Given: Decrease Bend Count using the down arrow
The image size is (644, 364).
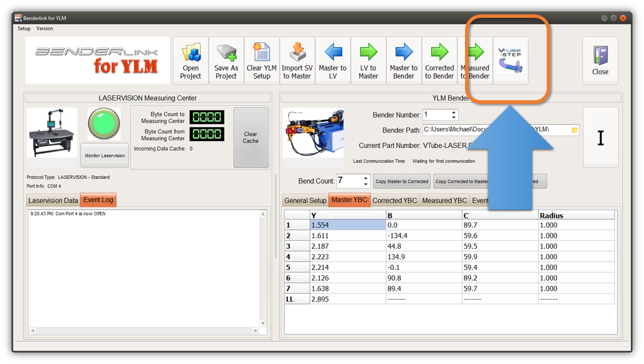Looking at the screenshot, I should pos(366,184).
